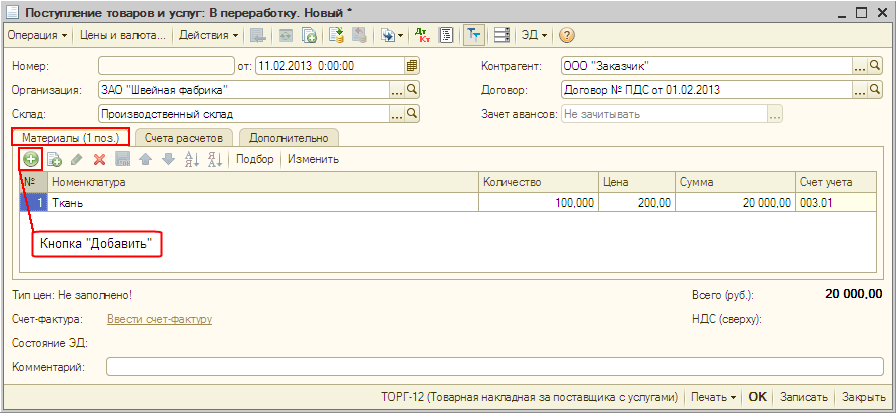Delete row using the red X icon
The width and height of the screenshot is (896, 413).
pos(99,159)
